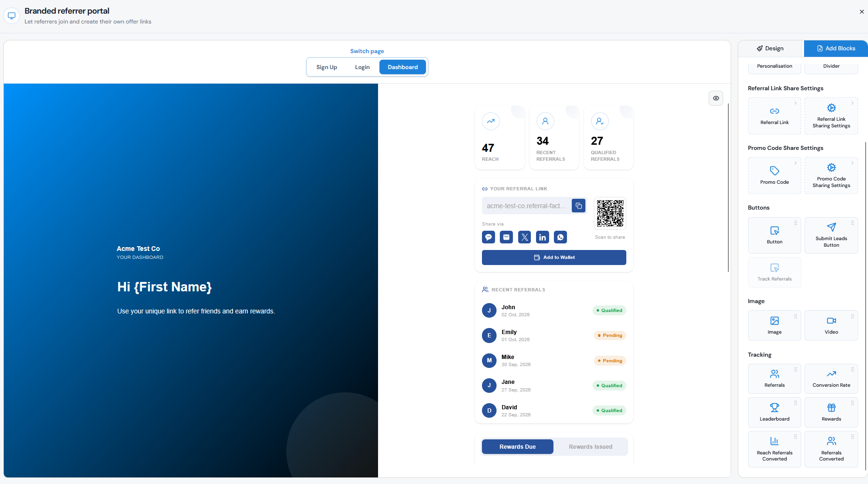Open Referral Link Sharing Settings block

(x=831, y=116)
